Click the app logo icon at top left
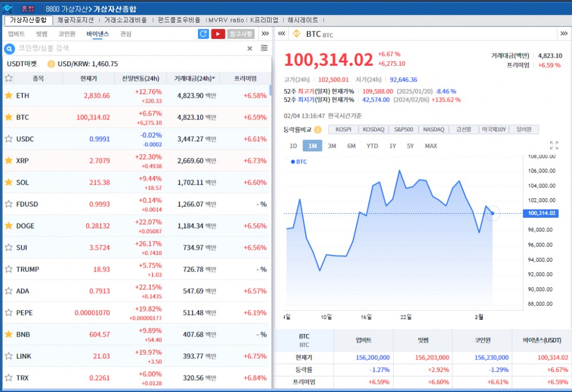The width and height of the screenshot is (572, 392). click(x=7, y=9)
